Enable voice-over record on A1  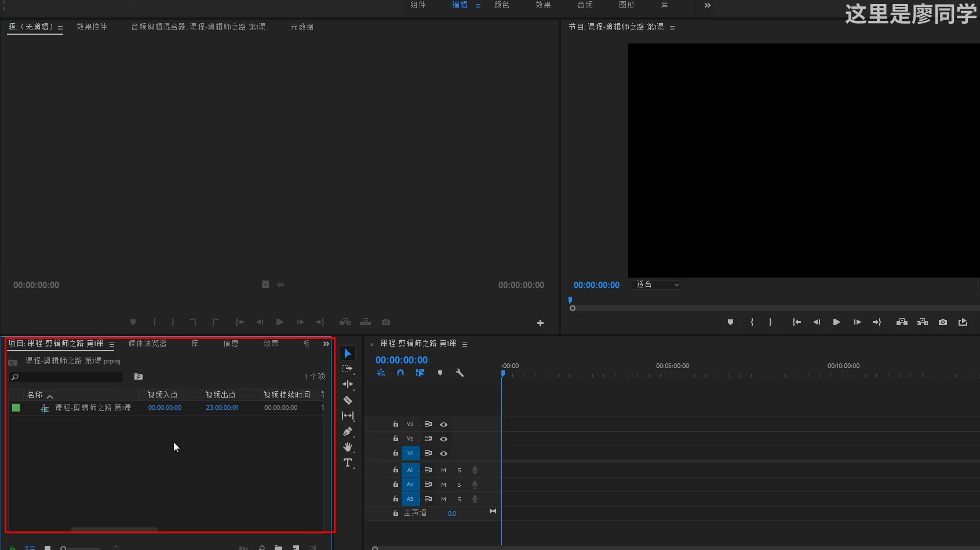475,470
